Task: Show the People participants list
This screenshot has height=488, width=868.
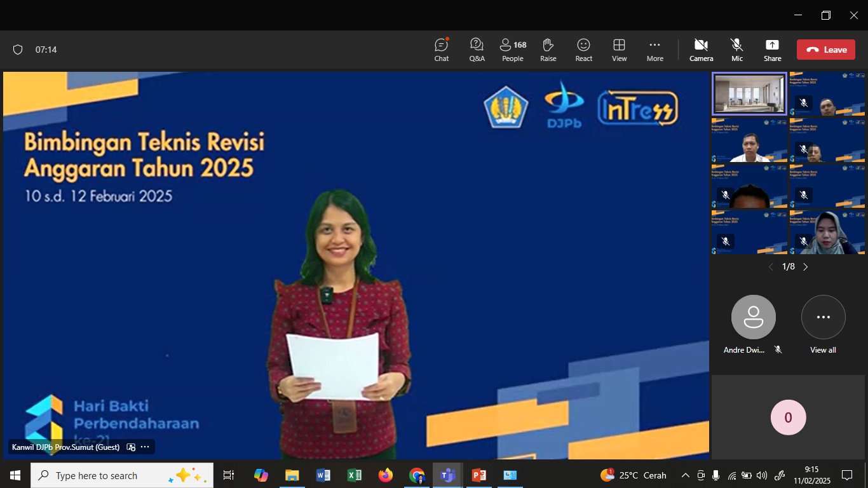Action: 512,50
